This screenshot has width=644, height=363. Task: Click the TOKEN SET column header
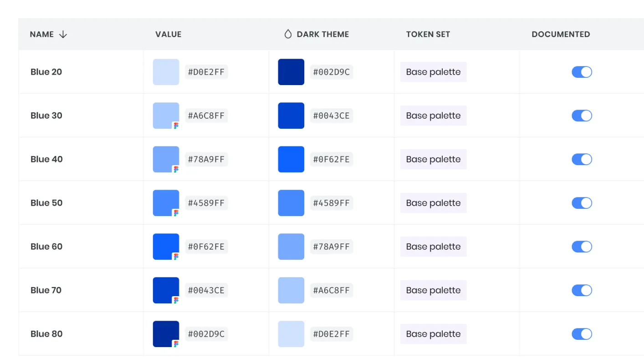click(428, 34)
